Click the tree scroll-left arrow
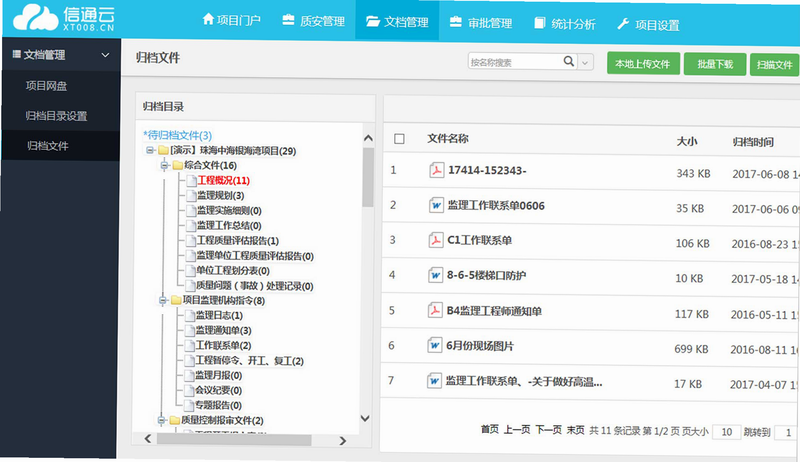 [148, 439]
